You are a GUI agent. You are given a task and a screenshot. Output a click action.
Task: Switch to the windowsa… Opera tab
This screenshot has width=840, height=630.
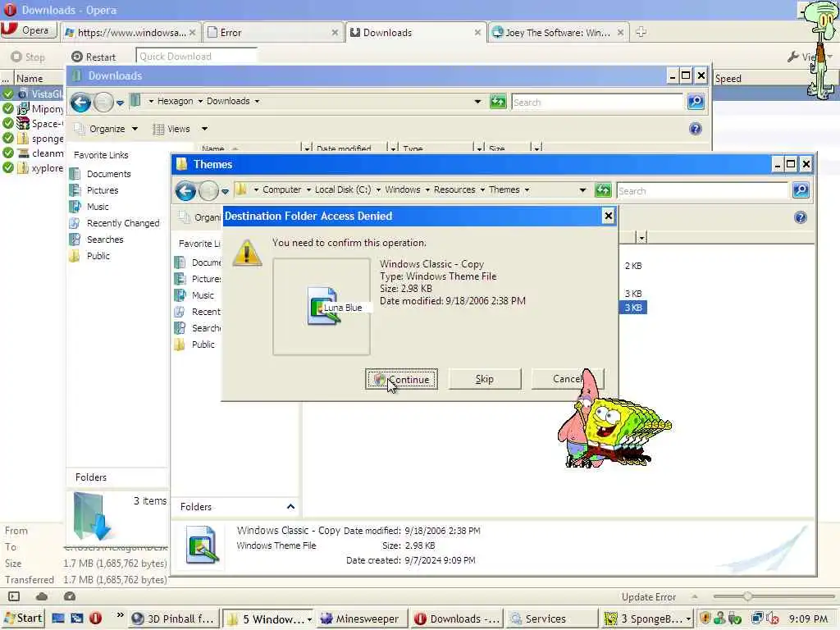click(130, 33)
